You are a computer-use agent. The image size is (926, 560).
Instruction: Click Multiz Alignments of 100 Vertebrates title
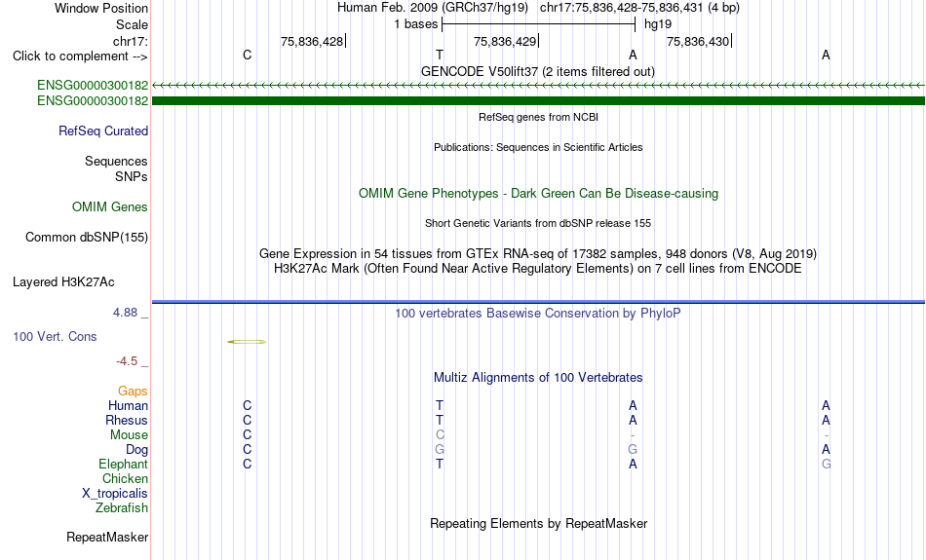(x=538, y=378)
